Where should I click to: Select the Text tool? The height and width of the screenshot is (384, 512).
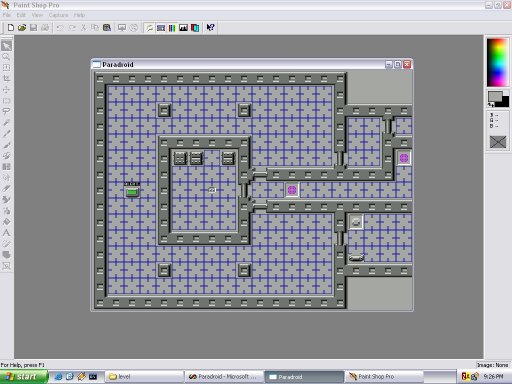(7, 233)
